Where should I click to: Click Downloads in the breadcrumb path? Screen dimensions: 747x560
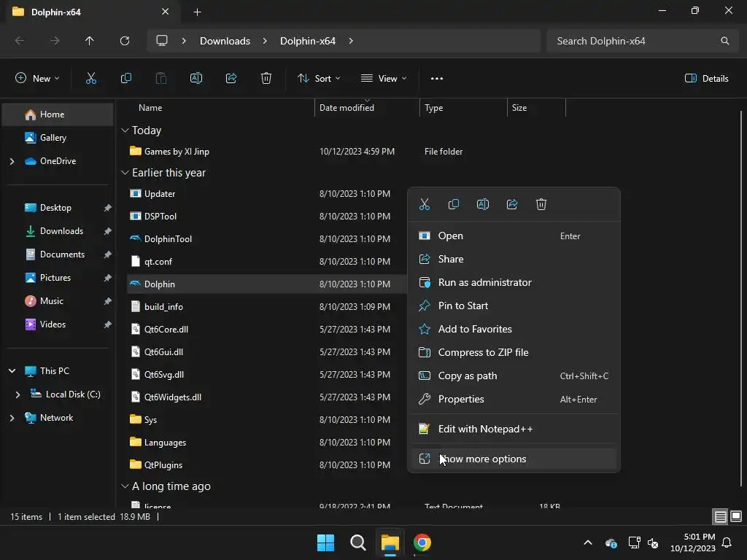coord(225,41)
